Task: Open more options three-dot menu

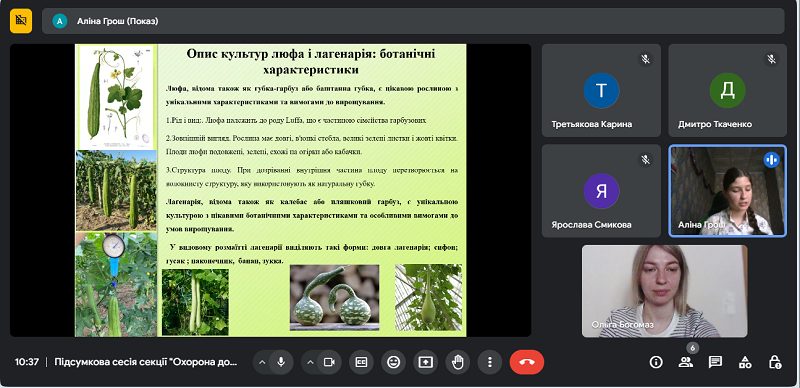Action: coord(490,362)
